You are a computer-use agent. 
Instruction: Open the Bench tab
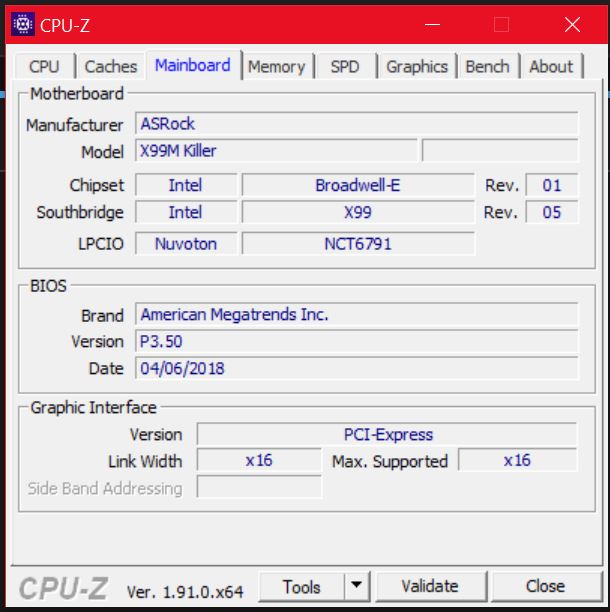tap(488, 66)
